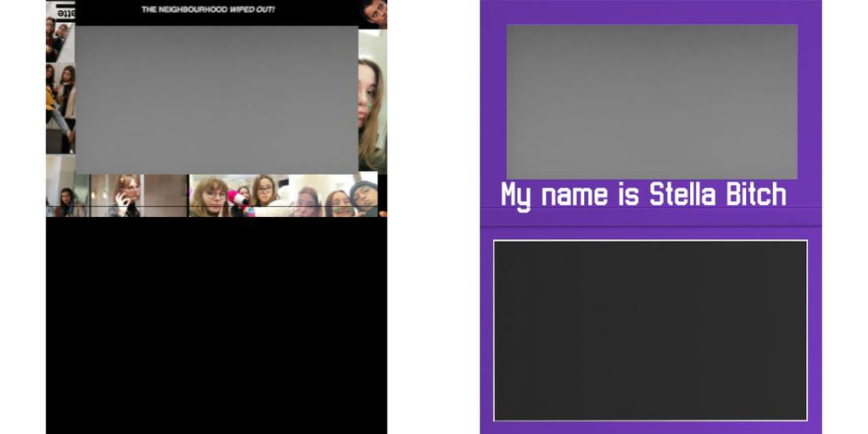Image resolution: width=868 pixels, height=434 pixels.
Task: Click the black empty area below the photo strip
Action: pyautogui.click(x=216, y=326)
